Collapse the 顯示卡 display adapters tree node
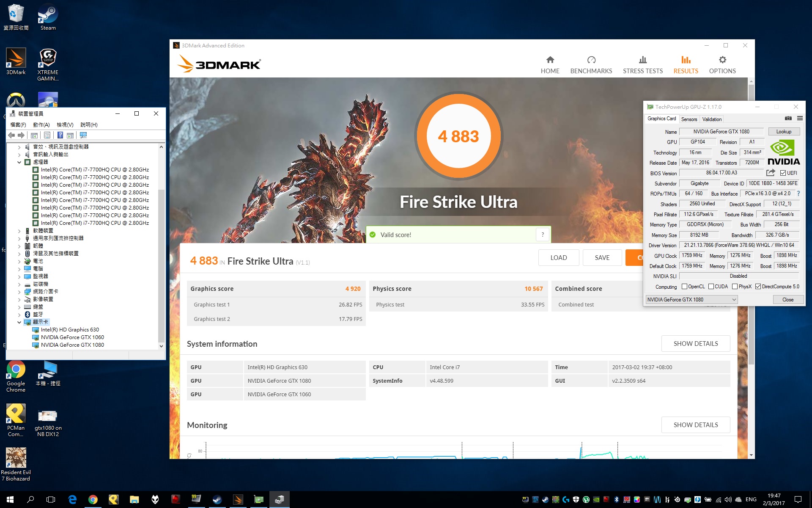Screen dimensions: 812x508 [x=19, y=322]
